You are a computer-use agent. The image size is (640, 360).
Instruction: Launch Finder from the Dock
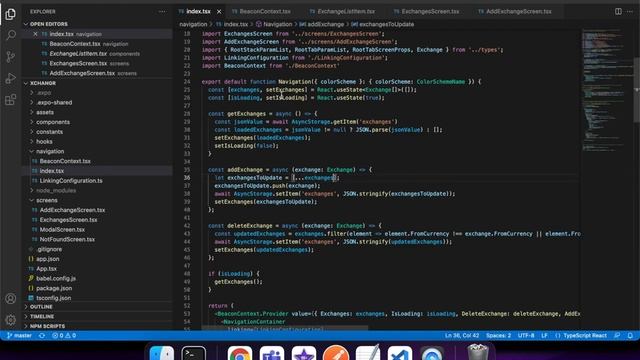click(x=162, y=353)
